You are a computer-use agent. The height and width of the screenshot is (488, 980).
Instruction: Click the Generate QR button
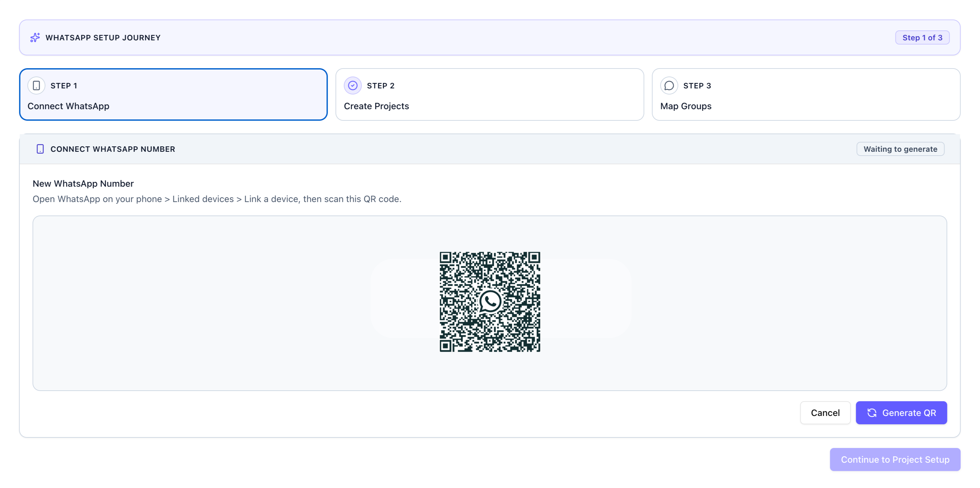click(901, 413)
